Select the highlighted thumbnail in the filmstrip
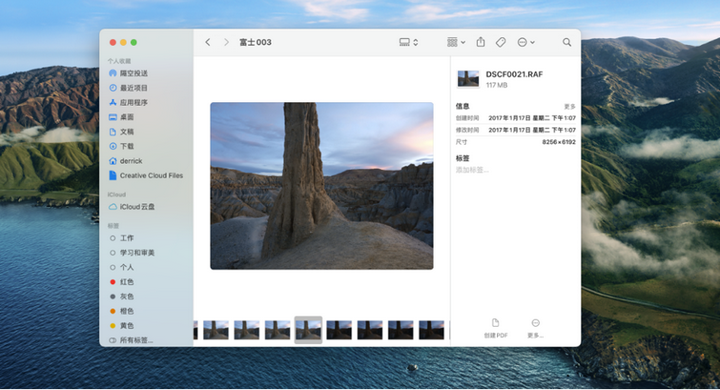The height and width of the screenshot is (390, 720). pyautogui.click(x=308, y=330)
